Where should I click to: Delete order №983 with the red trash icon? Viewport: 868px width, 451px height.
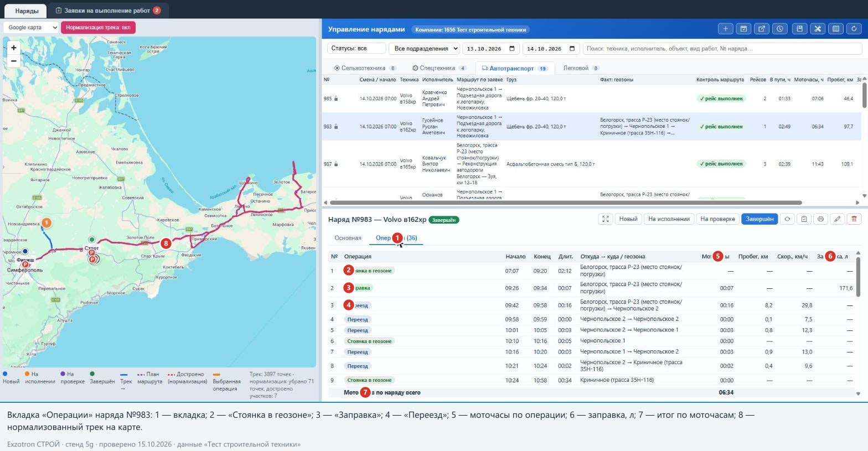(x=854, y=219)
